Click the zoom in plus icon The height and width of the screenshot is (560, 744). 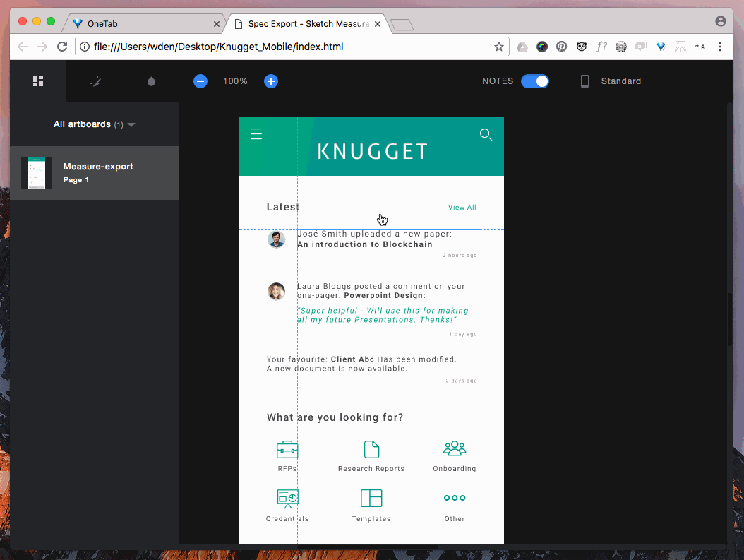[x=270, y=81]
